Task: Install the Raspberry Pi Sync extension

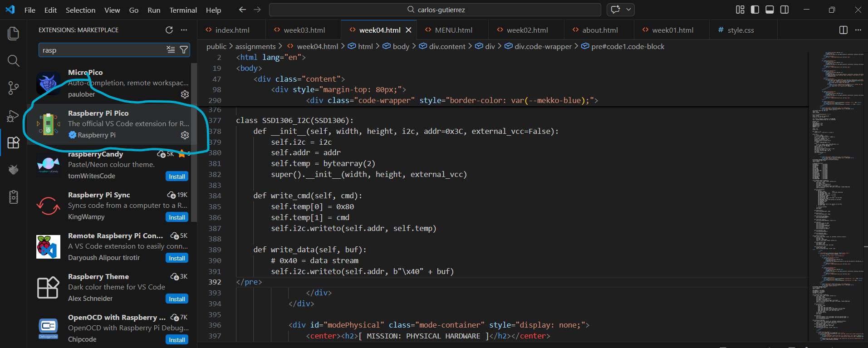Action: pos(177,217)
